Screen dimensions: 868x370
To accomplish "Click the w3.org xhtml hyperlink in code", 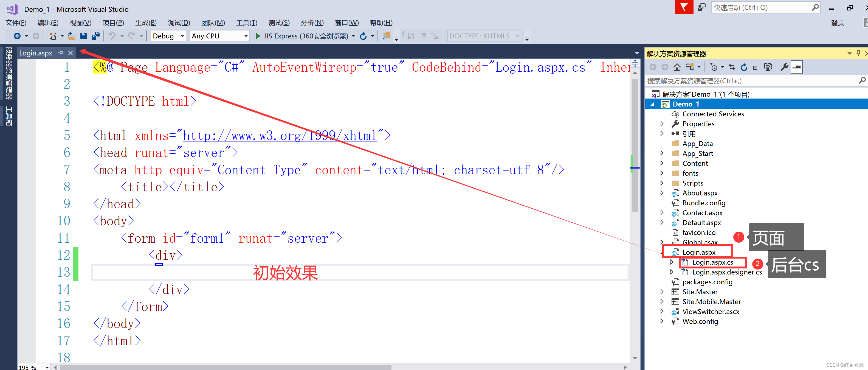I will [279, 136].
